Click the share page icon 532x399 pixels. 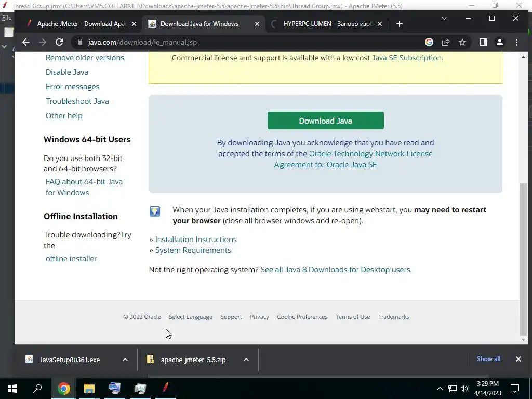tap(445, 42)
